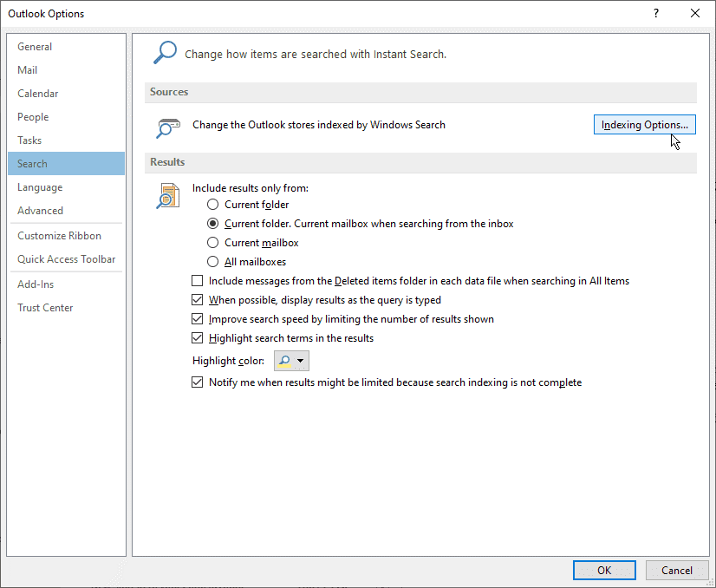The image size is (716, 588).
Task: Uncheck Highlight search terms in the results
Action: click(197, 337)
